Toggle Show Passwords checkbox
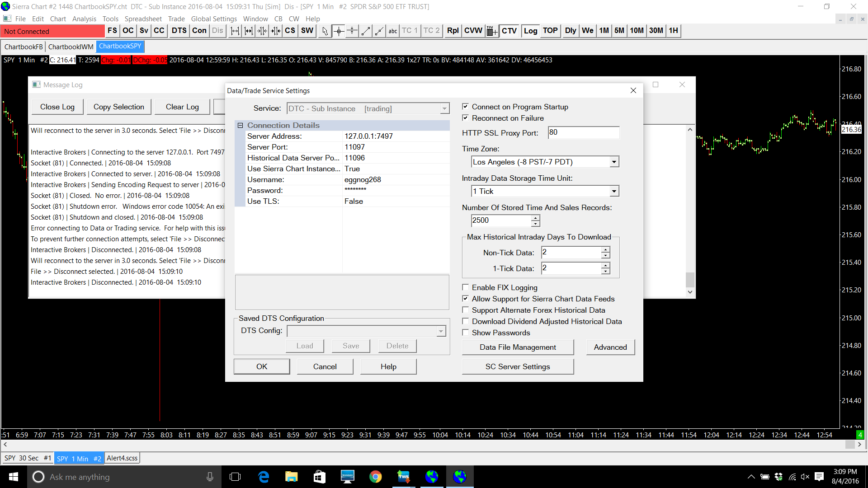868x488 pixels. click(465, 333)
